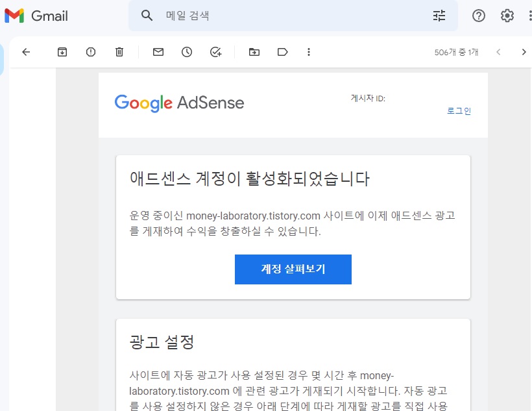
Task: Click the 계정 살펴보기 button
Action: 293,269
